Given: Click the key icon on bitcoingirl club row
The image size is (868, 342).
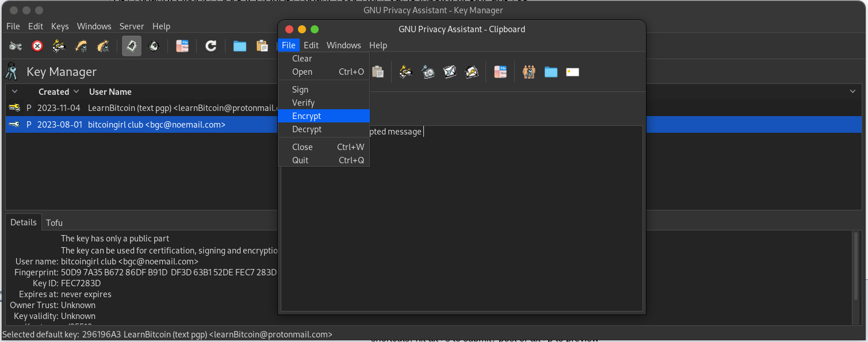Looking at the screenshot, I should pos(14,125).
